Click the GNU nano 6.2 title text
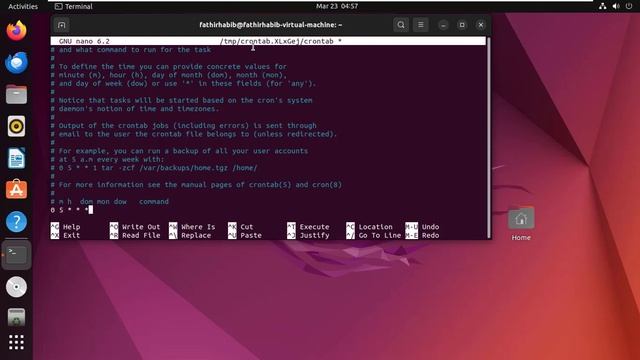Screen dimensions: 640x360 (84, 41)
